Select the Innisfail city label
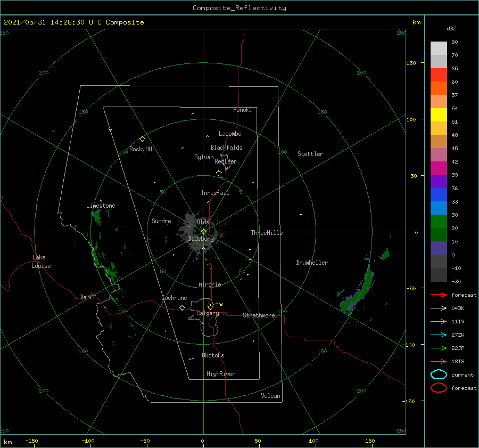Screen dimensions: 479x448 (x=215, y=193)
